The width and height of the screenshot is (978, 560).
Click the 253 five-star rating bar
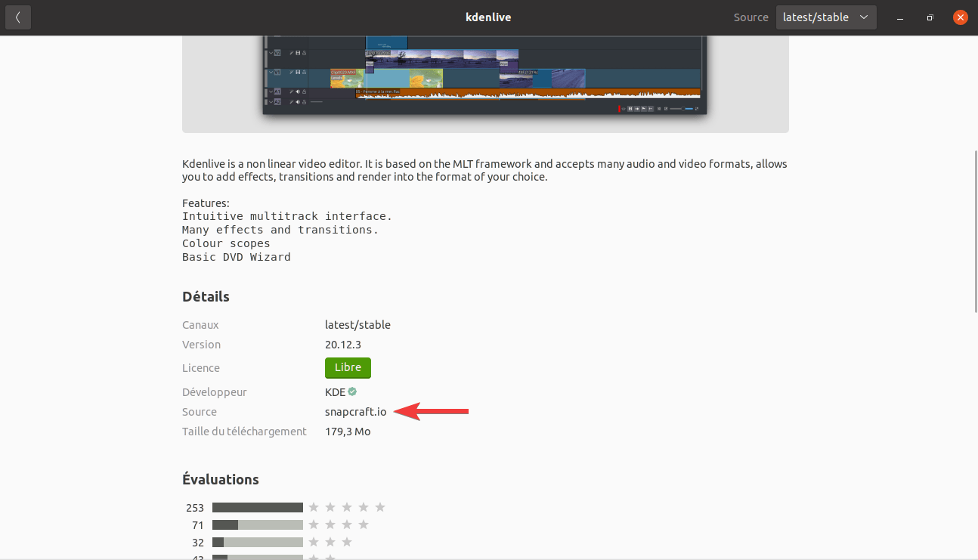pyautogui.click(x=257, y=507)
